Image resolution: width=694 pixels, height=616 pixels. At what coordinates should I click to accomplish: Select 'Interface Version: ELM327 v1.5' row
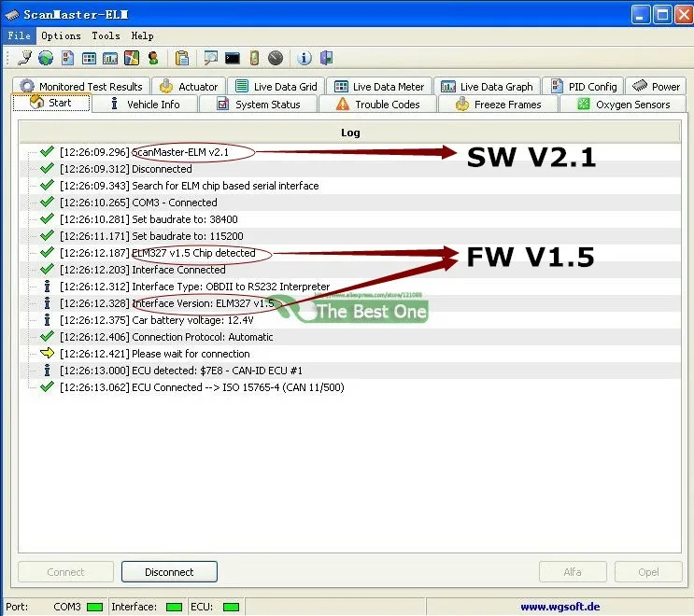coord(350,303)
